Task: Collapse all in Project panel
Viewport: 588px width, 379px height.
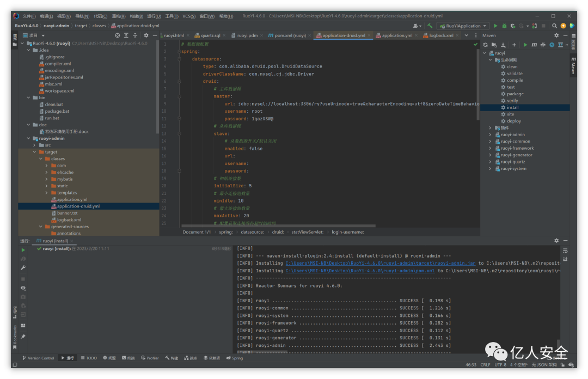Action: [x=135, y=35]
